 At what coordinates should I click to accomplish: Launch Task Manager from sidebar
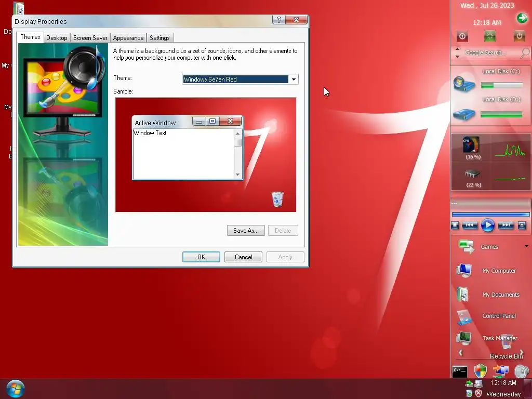pyautogui.click(x=487, y=338)
